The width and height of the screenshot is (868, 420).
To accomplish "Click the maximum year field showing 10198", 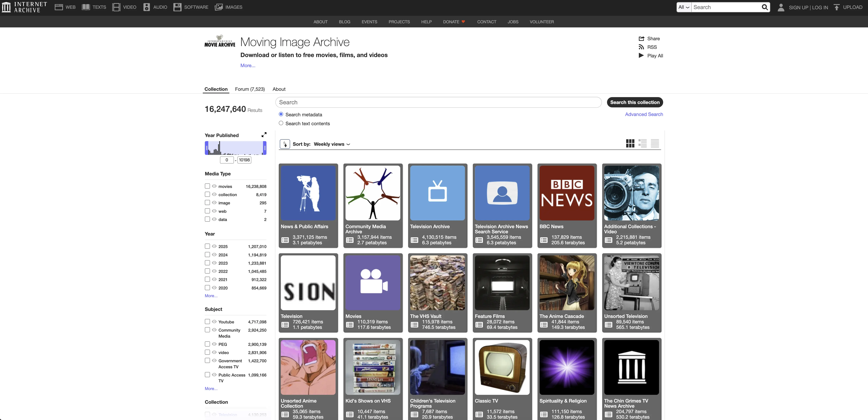I will pyautogui.click(x=244, y=160).
